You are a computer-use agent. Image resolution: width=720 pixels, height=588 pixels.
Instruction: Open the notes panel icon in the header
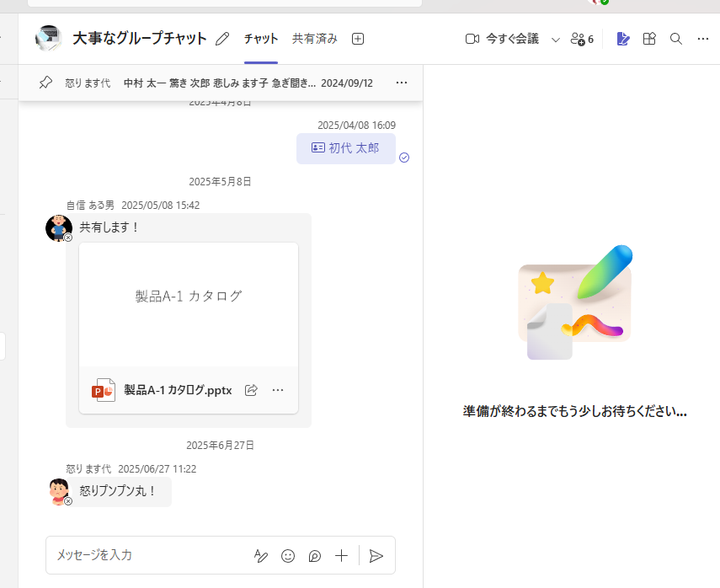click(623, 39)
